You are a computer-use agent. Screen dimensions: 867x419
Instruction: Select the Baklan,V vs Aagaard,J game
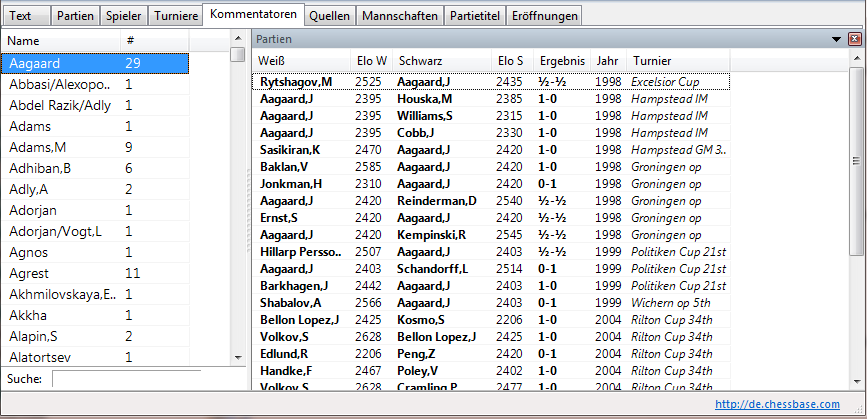tap(491, 167)
